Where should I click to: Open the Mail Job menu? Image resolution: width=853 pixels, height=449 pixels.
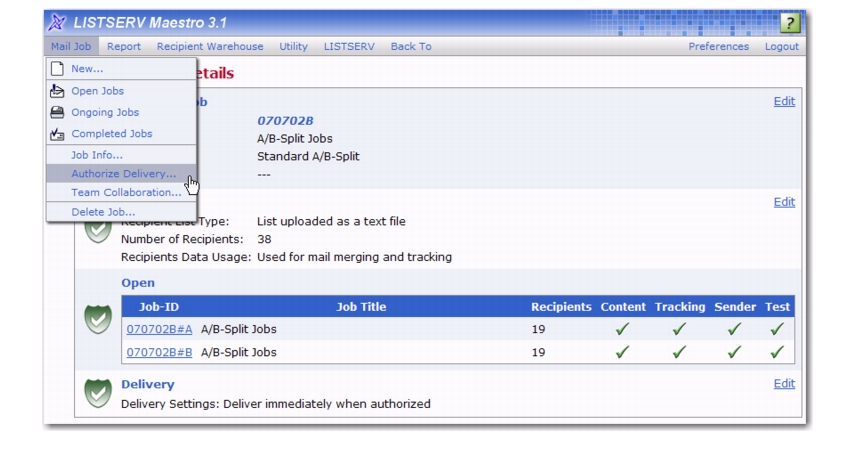(71, 46)
